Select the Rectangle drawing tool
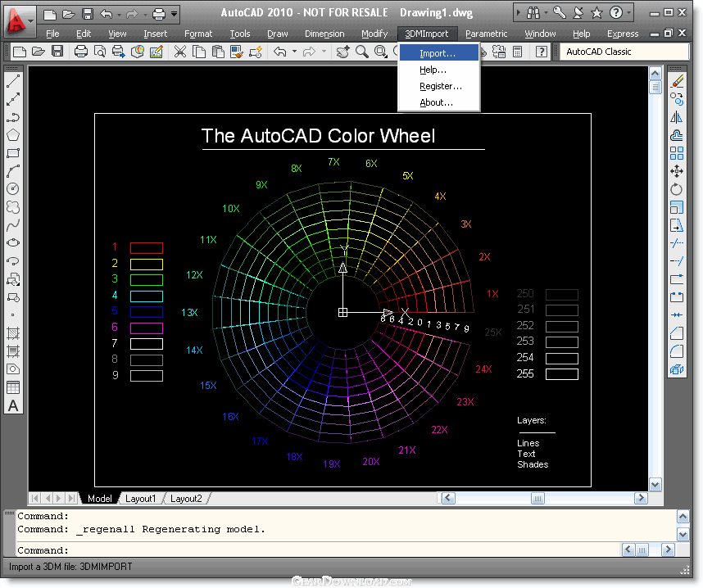The width and height of the screenshot is (703, 588). [13, 153]
